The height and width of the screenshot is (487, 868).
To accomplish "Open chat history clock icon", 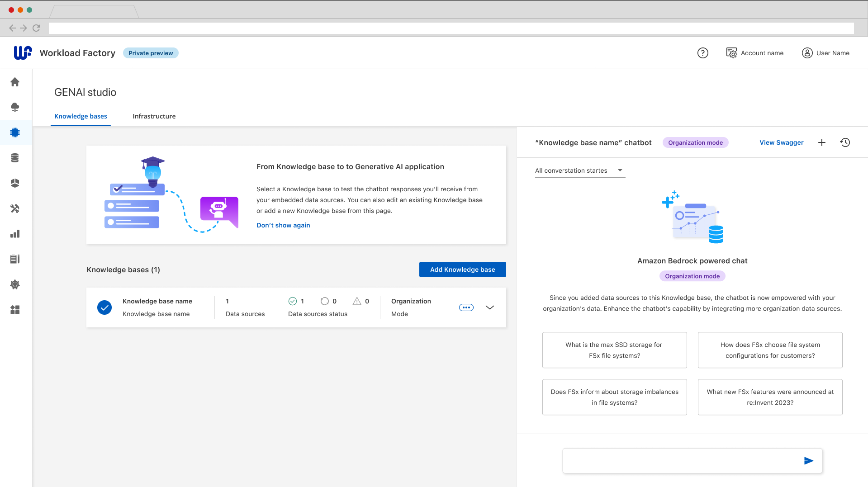I will [845, 142].
